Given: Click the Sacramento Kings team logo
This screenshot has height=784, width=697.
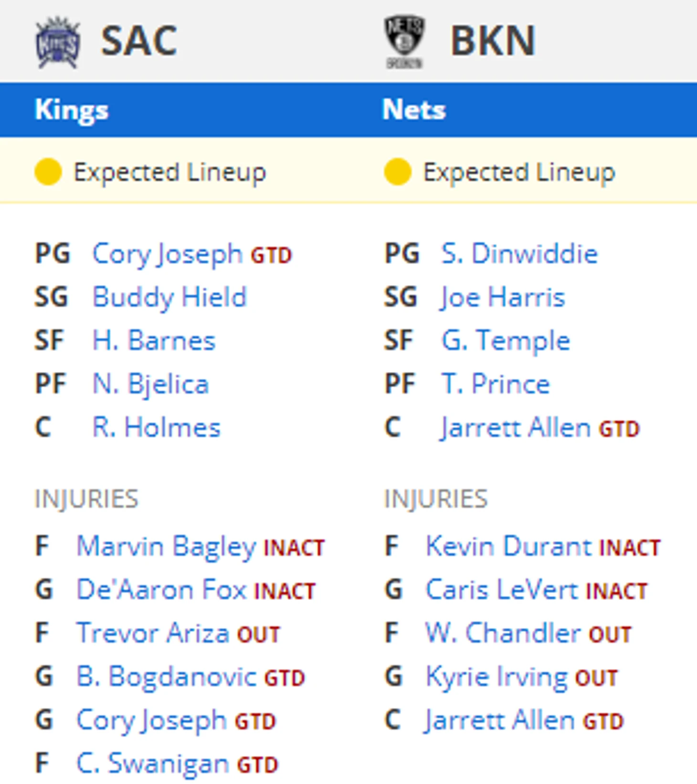Looking at the screenshot, I should click(x=58, y=42).
